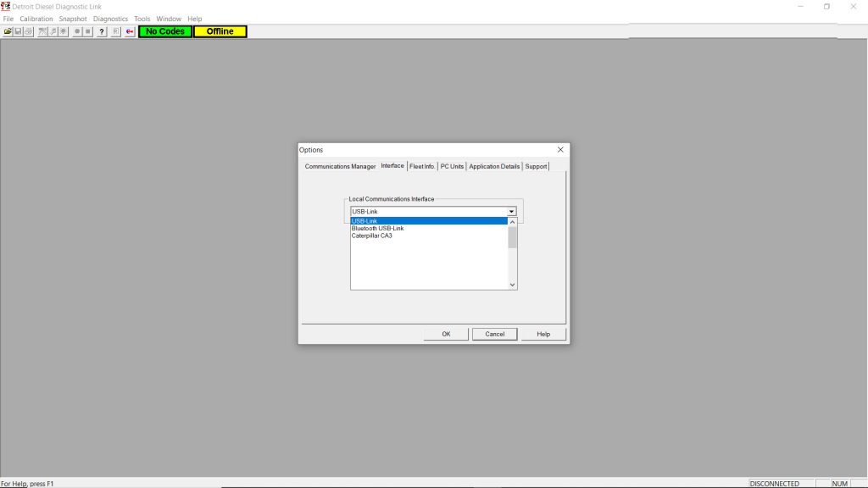This screenshot has width=868, height=488.
Task: Click the green No Codes status indicator
Action: [x=163, y=31]
